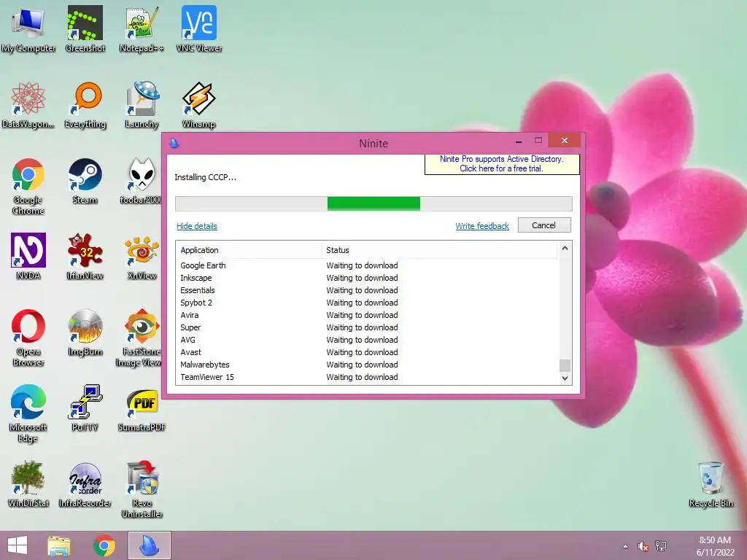This screenshot has width=747, height=560.
Task: Select the Launchy desktop shortcut
Action: 142,105
